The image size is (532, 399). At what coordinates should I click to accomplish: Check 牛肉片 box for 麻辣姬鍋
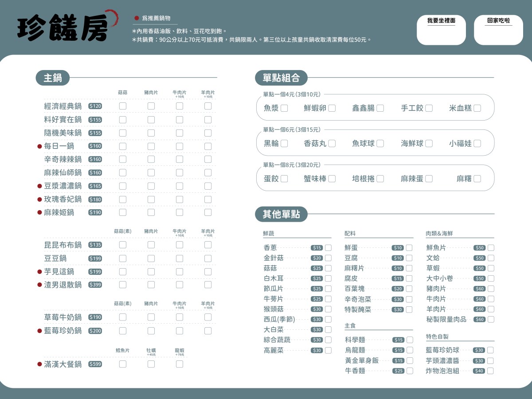179,212
